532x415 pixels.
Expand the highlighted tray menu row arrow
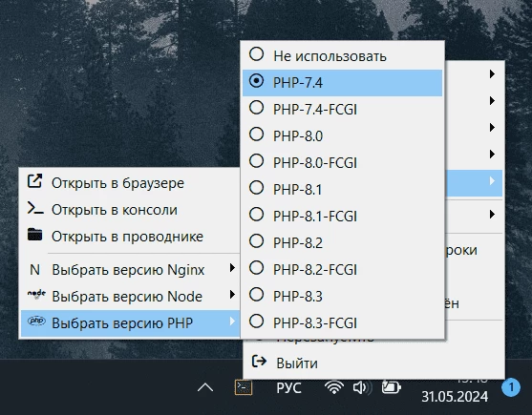[x=492, y=181]
